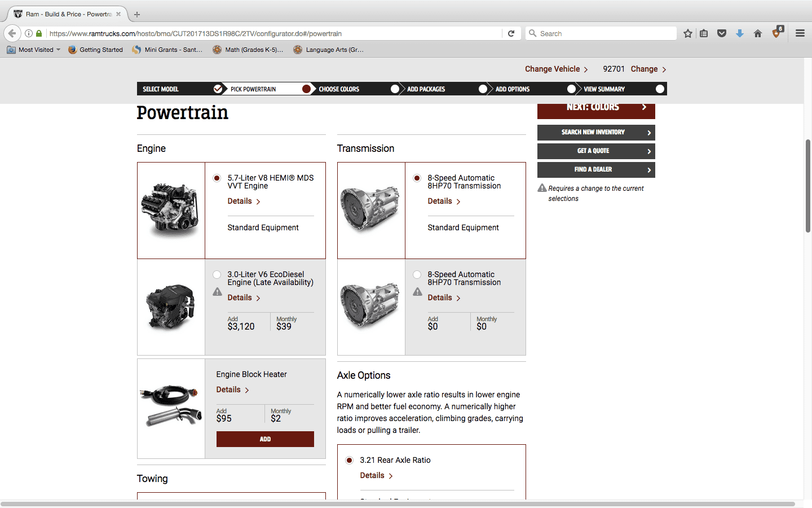The image size is (812, 508).
Task: Expand Details for the 3.0-Liter EcoDiesel engine
Action: [x=244, y=297]
